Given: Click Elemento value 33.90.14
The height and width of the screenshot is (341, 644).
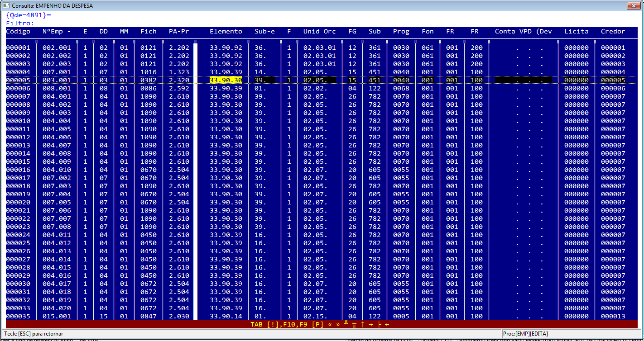Looking at the screenshot, I should pos(226,317).
